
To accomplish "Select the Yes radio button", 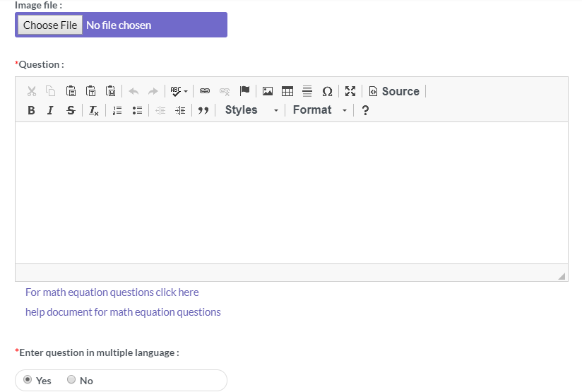I will coord(28,379).
